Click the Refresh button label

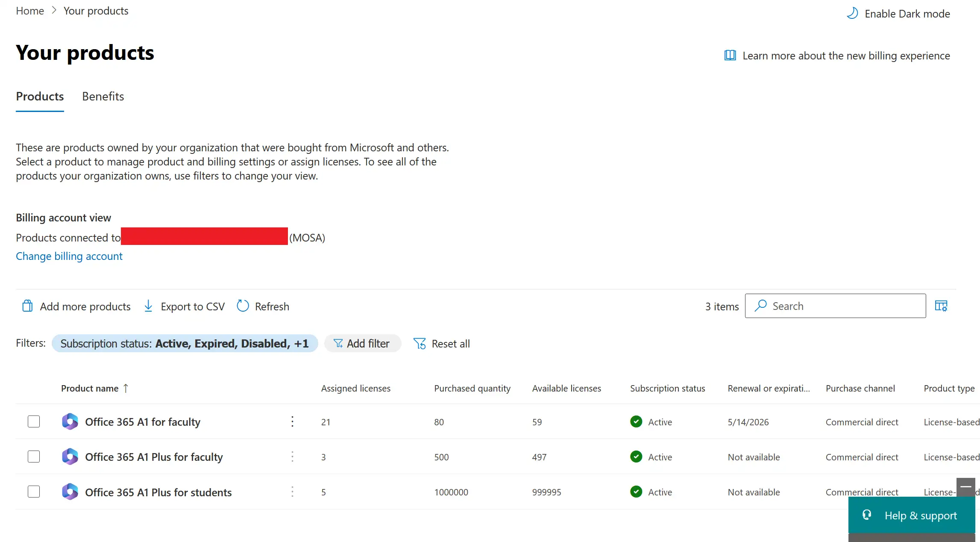click(x=272, y=306)
